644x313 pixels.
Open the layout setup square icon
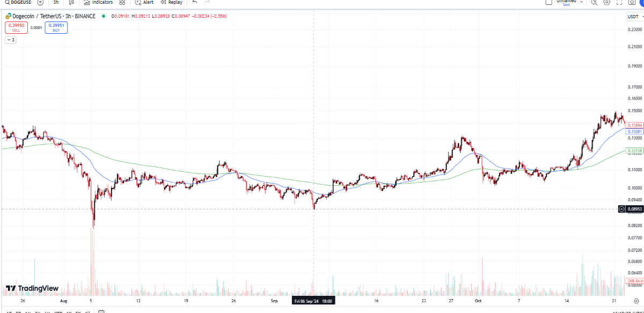(548, 2)
